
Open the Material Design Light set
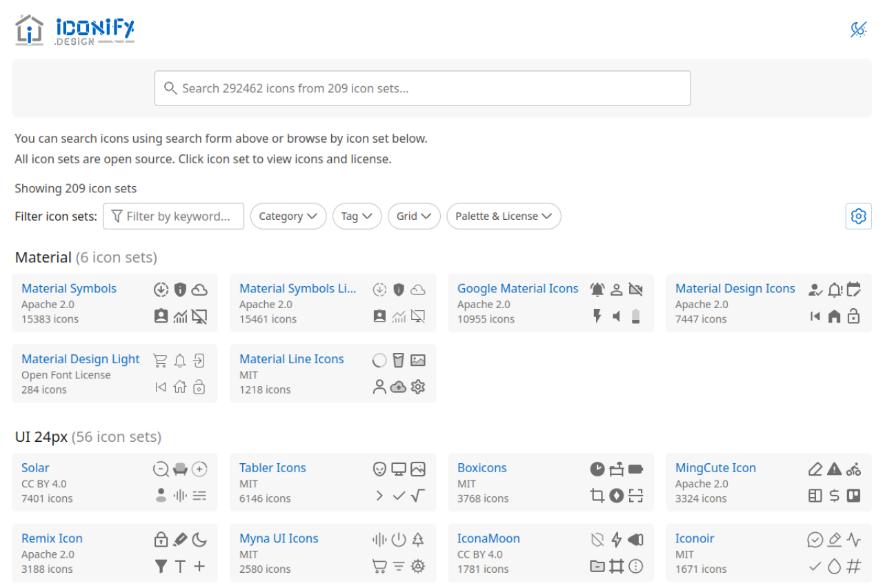tap(80, 358)
